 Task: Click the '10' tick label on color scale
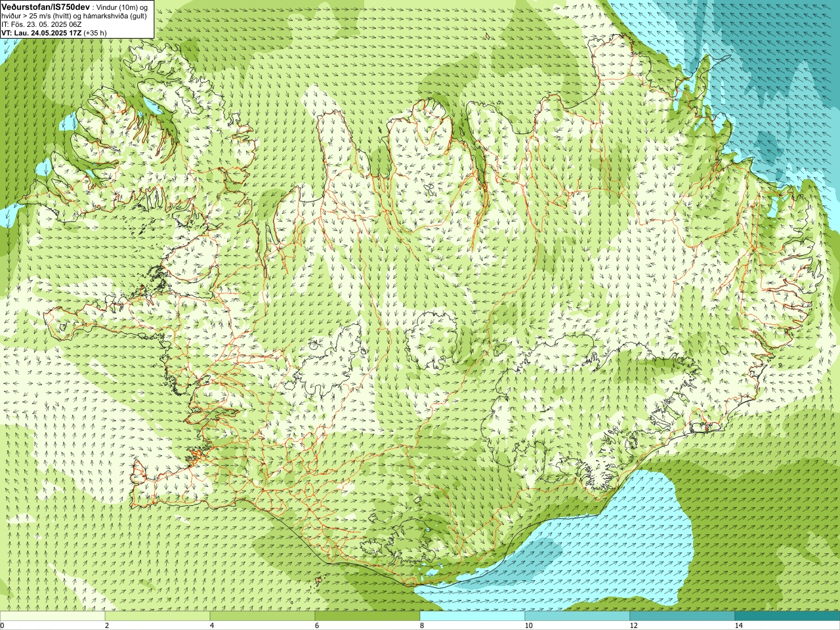(x=528, y=625)
